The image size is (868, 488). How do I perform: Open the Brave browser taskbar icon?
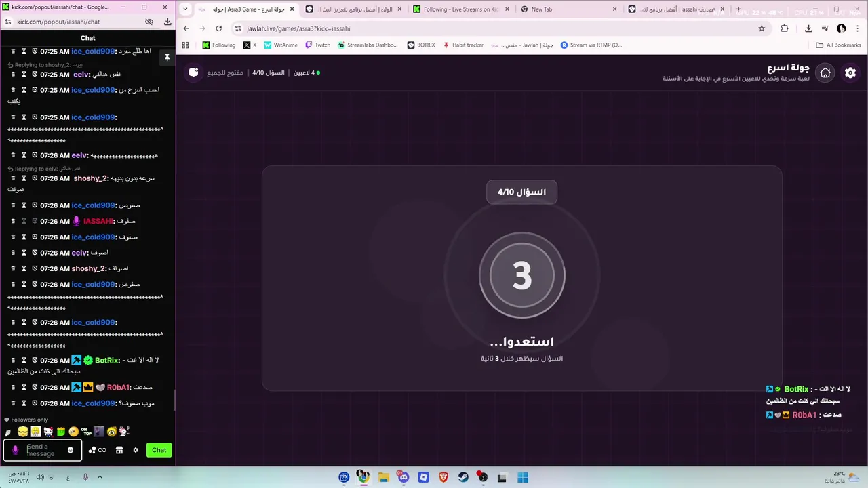point(443,477)
